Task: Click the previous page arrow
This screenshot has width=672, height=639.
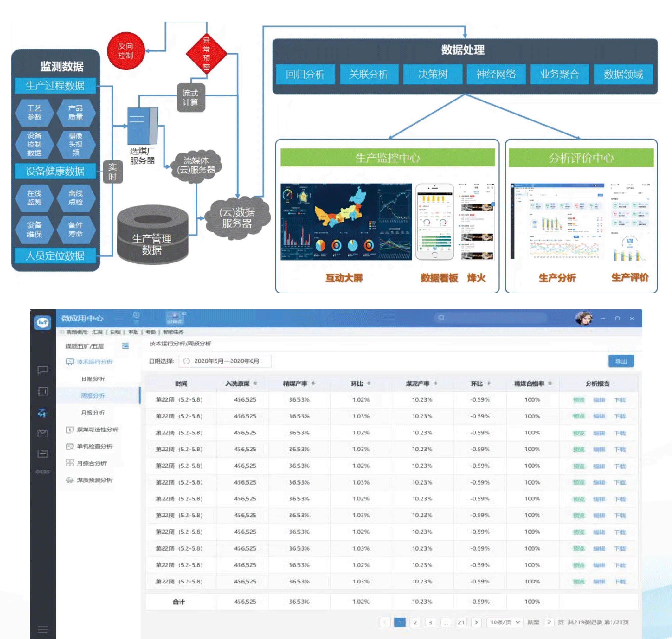Action: [385, 622]
